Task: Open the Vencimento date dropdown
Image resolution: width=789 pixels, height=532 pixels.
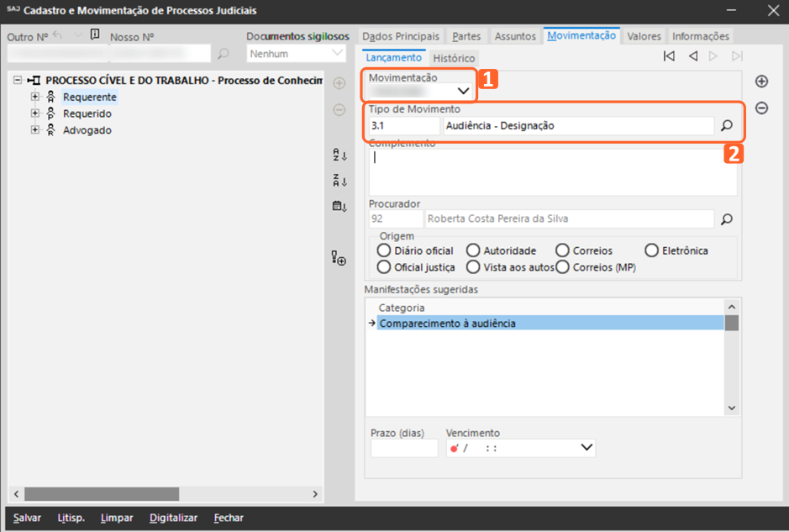Action: [x=586, y=448]
